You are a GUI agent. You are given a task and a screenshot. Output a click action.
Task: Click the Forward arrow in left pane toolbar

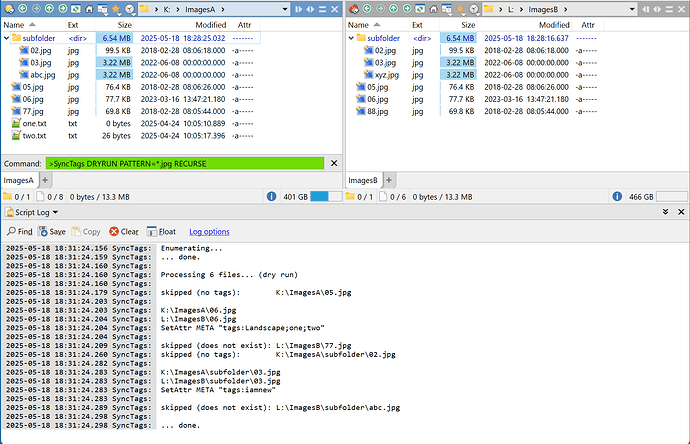coord(36,9)
